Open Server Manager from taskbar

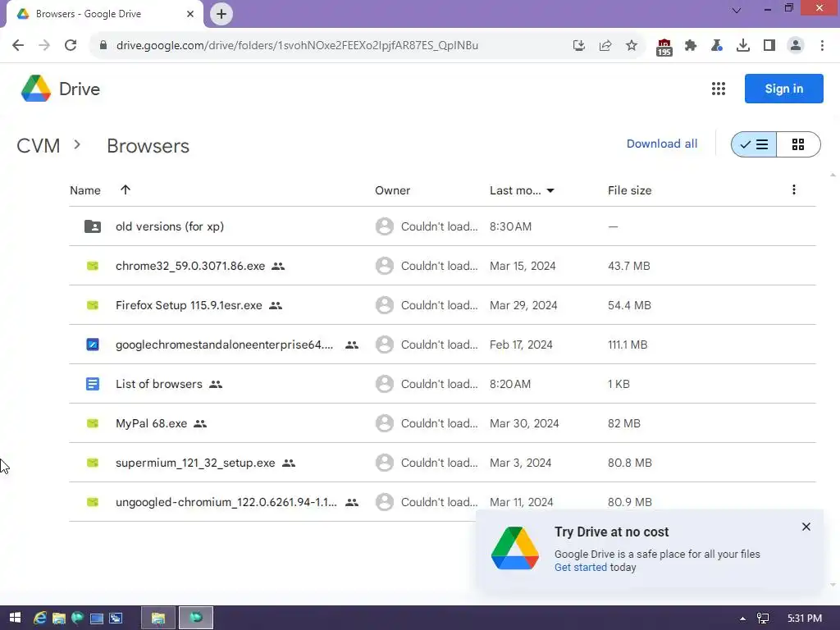(x=116, y=618)
